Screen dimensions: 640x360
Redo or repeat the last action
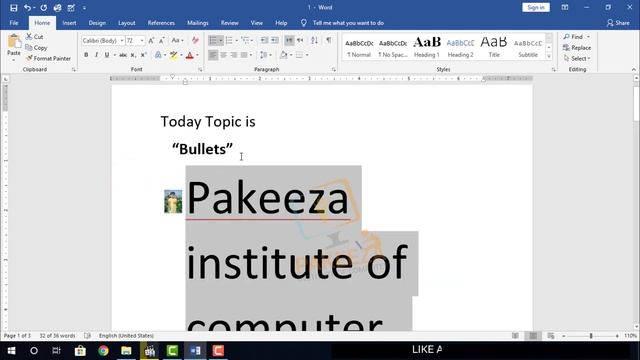[x=44, y=8]
